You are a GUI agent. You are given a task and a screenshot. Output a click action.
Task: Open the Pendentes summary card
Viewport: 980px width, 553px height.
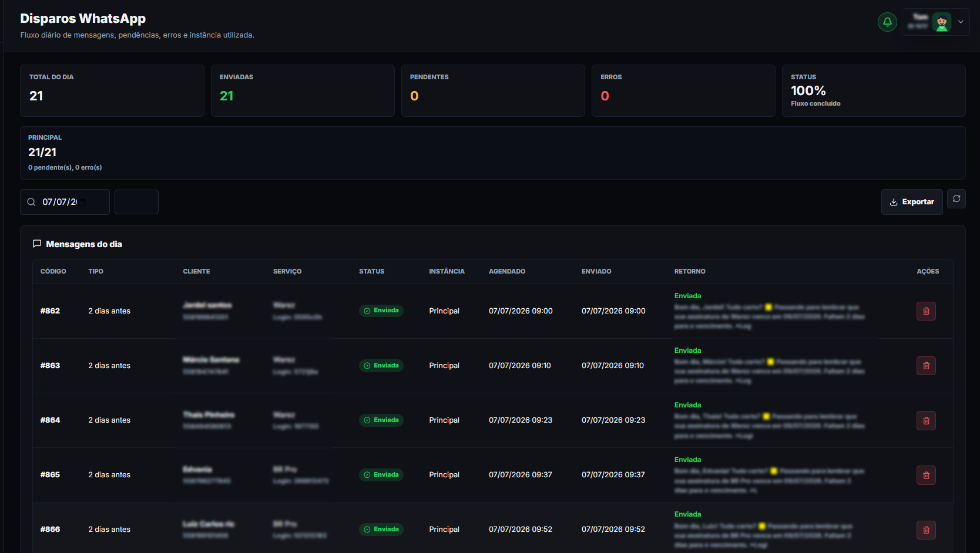[x=493, y=90]
